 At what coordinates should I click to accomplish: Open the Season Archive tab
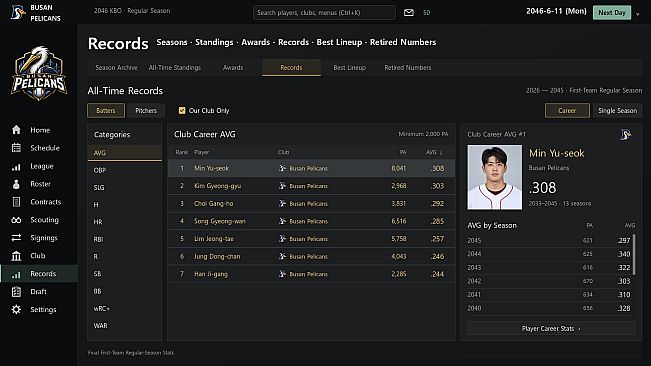tap(116, 68)
